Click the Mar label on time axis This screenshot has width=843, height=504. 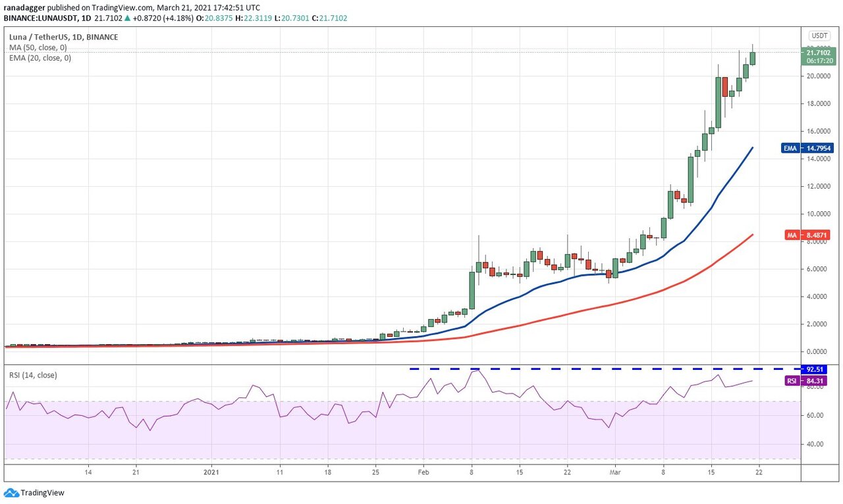[614, 472]
